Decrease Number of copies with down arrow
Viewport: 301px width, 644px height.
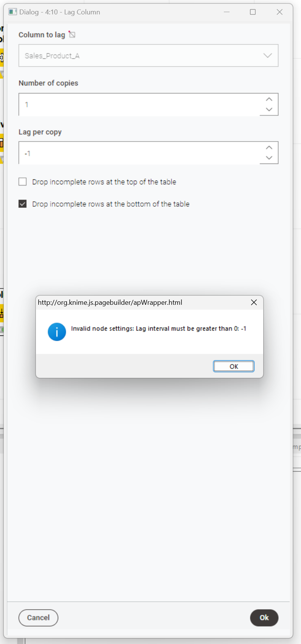[269, 109]
